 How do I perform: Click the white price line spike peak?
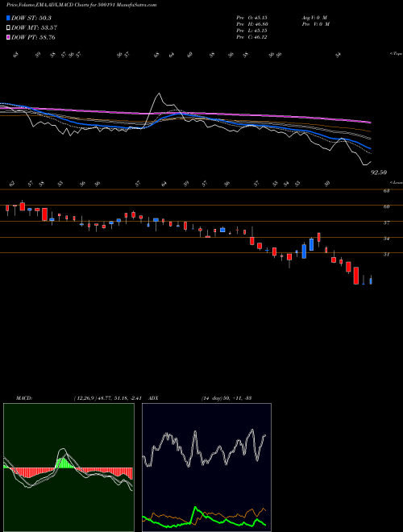click(159, 94)
